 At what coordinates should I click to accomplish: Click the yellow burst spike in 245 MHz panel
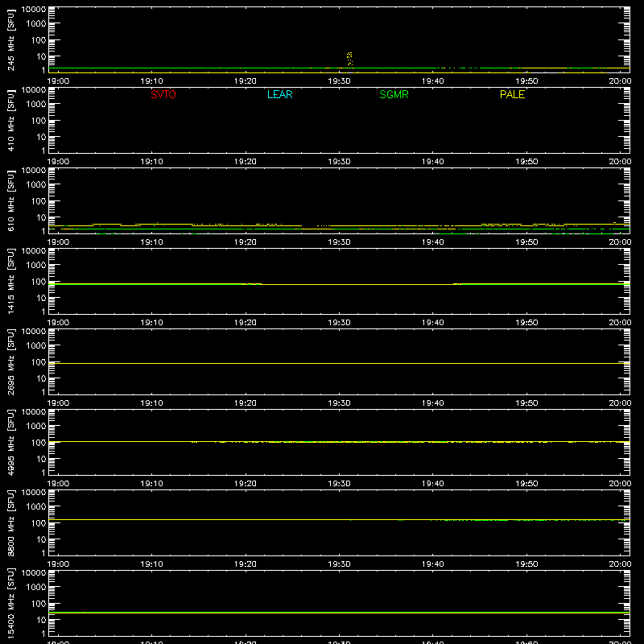[x=349, y=59]
